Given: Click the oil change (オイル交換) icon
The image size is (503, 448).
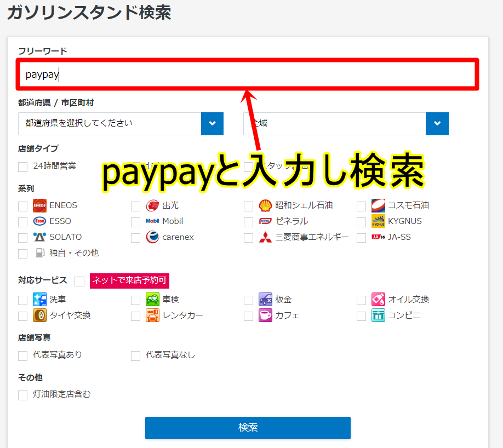Looking at the screenshot, I should coord(378,300).
